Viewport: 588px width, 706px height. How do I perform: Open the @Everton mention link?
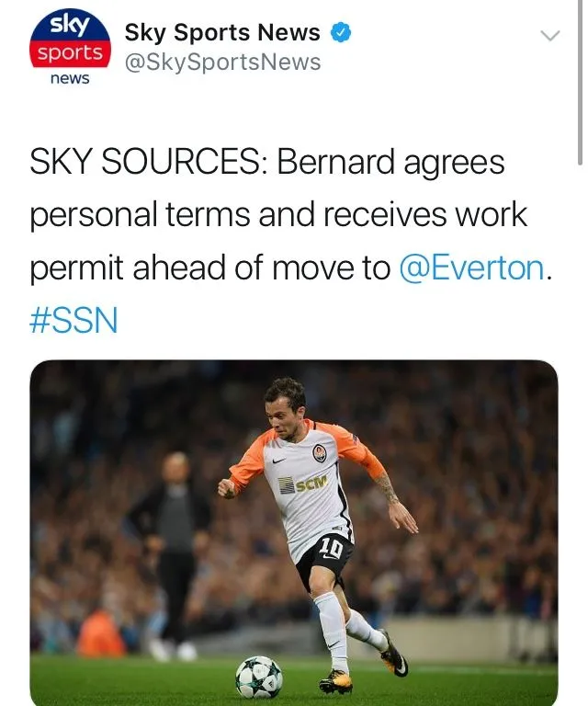click(472, 268)
